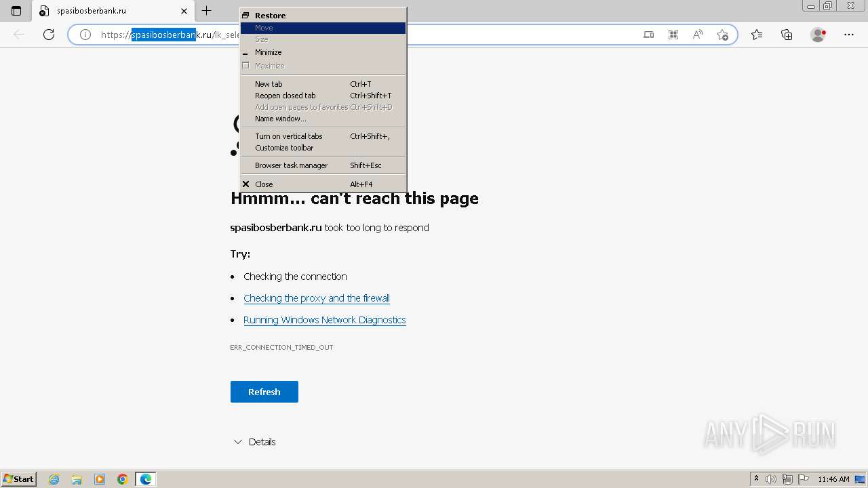Viewport: 868px width, 488px height.
Task: Open the Favorites list icon
Action: (757, 35)
